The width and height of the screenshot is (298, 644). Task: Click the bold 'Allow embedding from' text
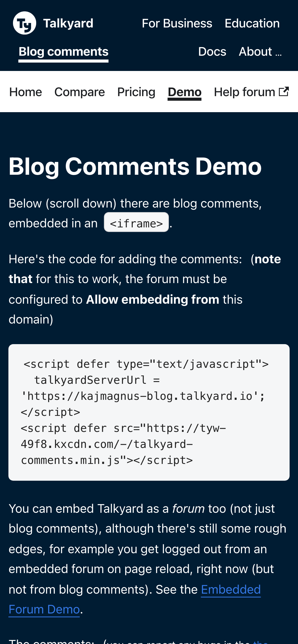click(x=153, y=299)
